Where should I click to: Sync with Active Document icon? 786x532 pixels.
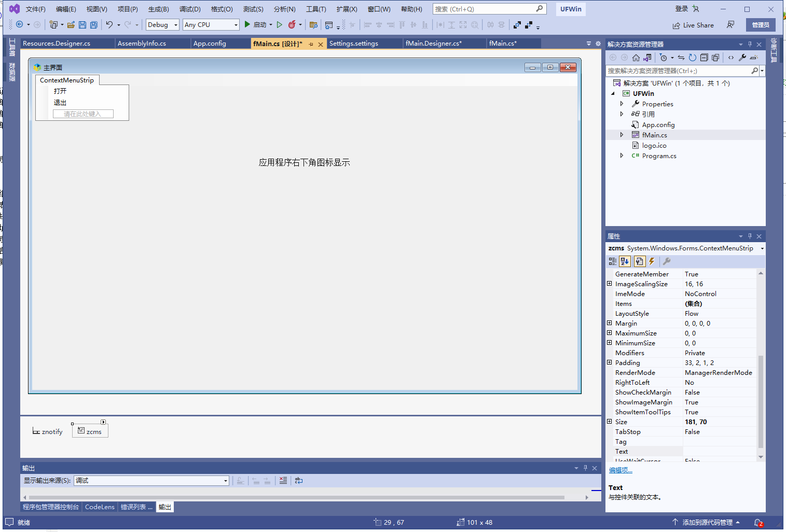pyautogui.click(x=681, y=58)
